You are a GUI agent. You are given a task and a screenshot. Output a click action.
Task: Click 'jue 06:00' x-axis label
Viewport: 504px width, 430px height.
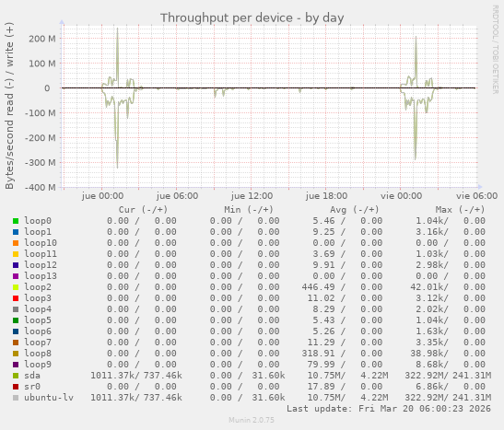(177, 196)
